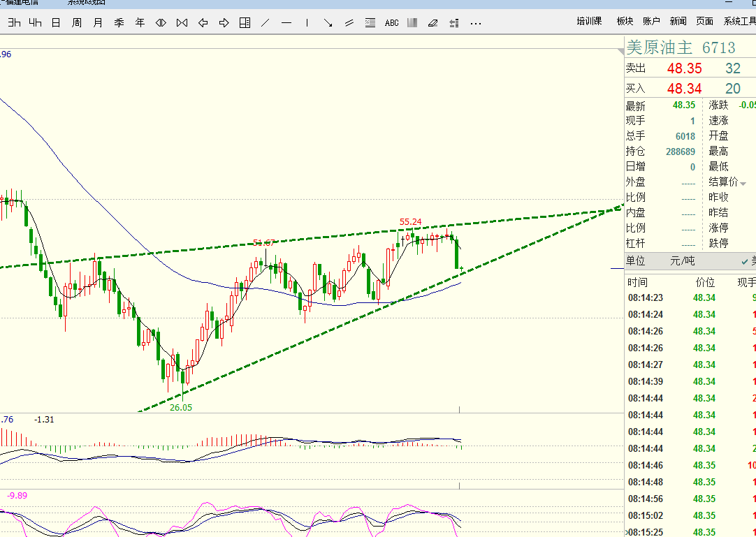
Task: Click the 最新 value 48.35
Action: [x=684, y=105]
